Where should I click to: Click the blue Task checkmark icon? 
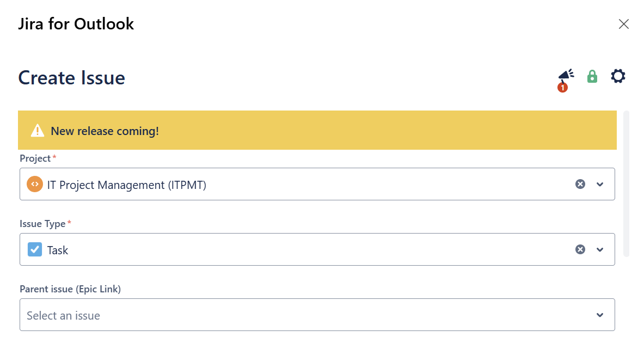[x=35, y=250]
